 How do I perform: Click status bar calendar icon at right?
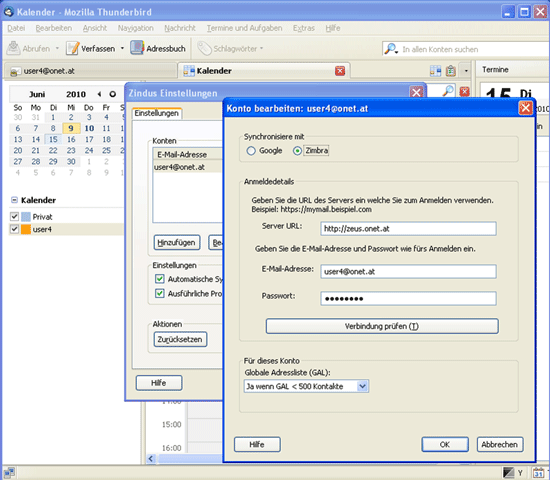[538, 473]
